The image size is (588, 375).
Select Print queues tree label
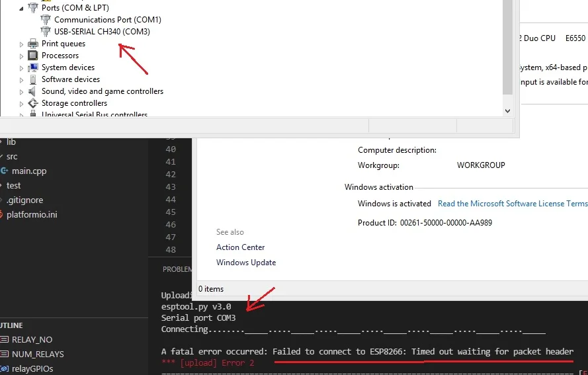tap(63, 44)
